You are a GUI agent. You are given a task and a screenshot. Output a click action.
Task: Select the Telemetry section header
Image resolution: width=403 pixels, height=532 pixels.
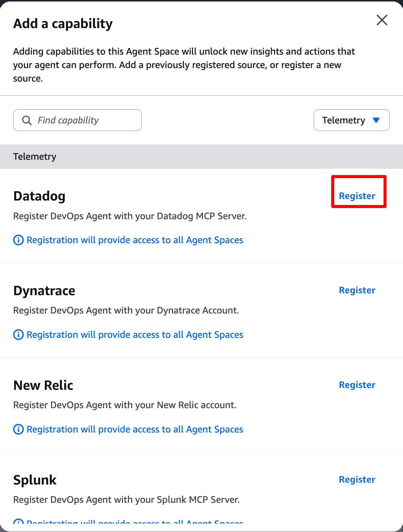pyautogui.click(x=35, y=156)
